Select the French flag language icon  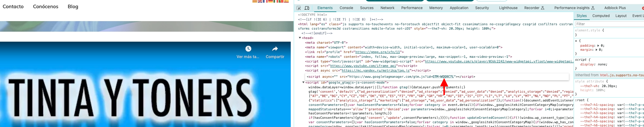[265, 1]
